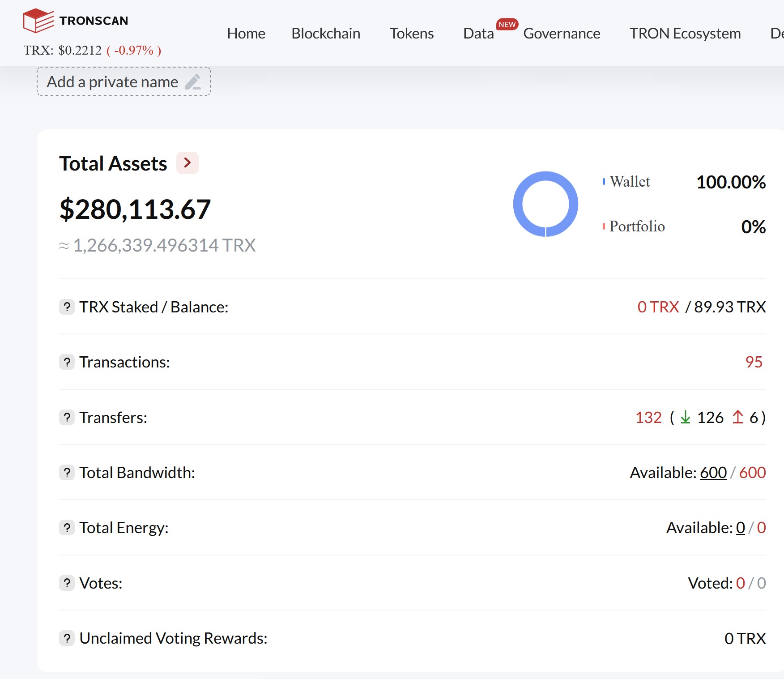Open the Blockchain menu
The height and width of the screenshot is (679, 784).
click(x=326, y=34)
